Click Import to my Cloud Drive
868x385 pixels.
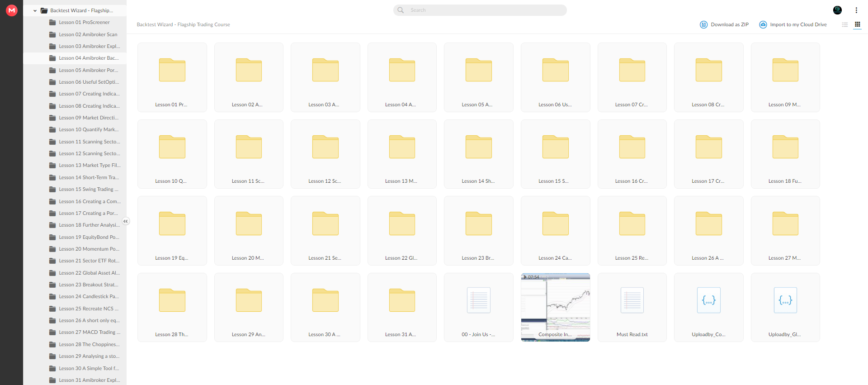coord(793,24)
